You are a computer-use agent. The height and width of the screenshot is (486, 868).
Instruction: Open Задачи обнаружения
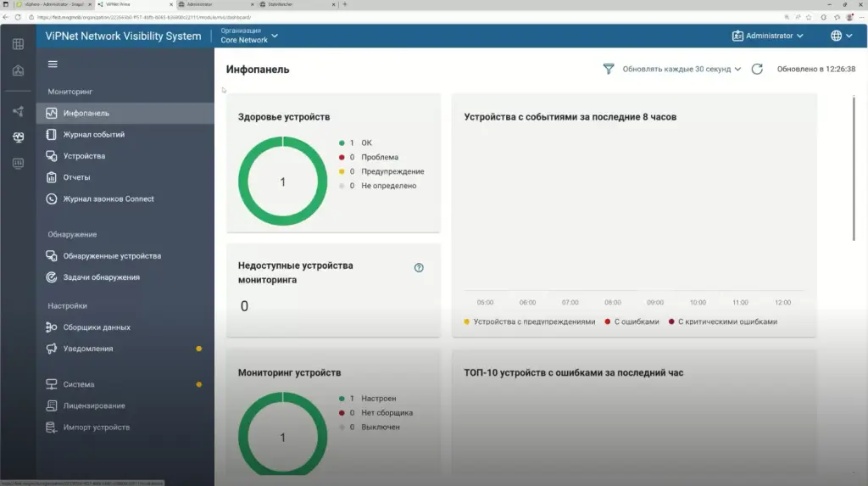pos(125,277)
